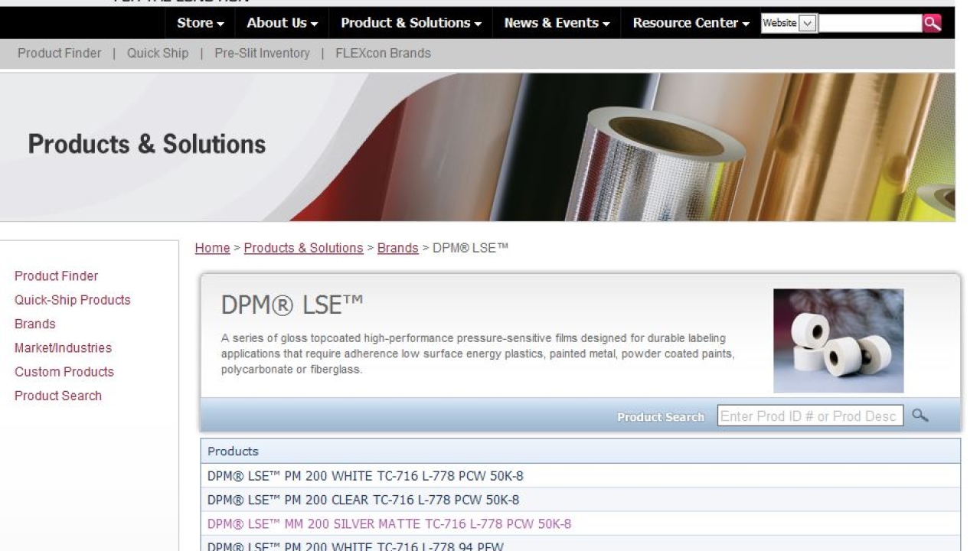Click the Products & Solutions breadcrumb link
The height and width of the screenshot is (551, 980).
pos(303,248)
